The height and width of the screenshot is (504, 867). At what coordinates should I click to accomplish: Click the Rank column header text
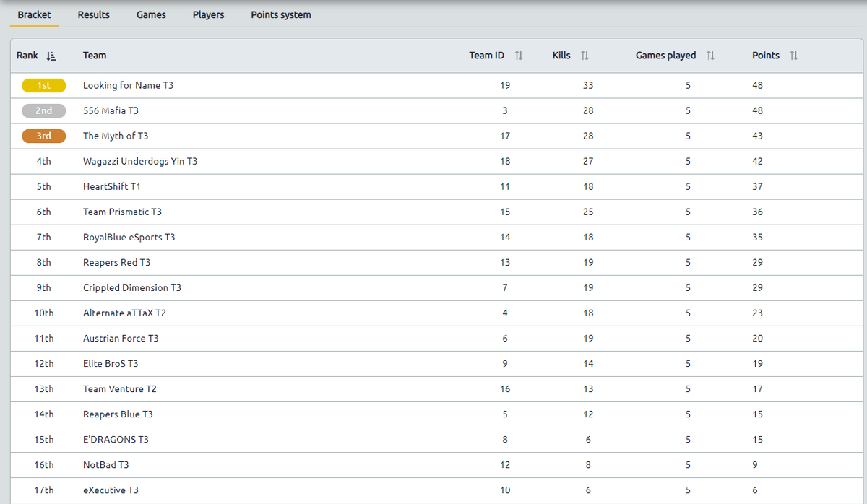coord(27,56)
